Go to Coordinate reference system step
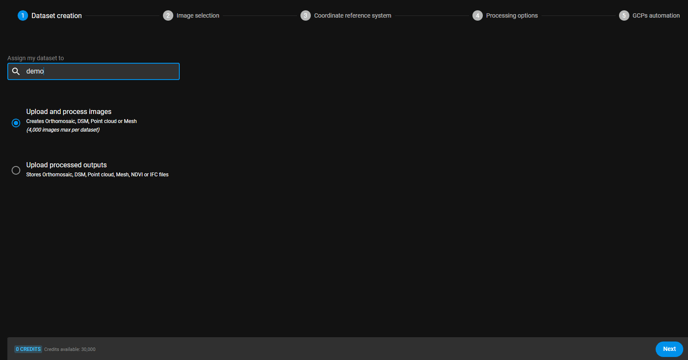Image resolution: width=688 pixels, height=360 pixels. (x=346, y=15)
